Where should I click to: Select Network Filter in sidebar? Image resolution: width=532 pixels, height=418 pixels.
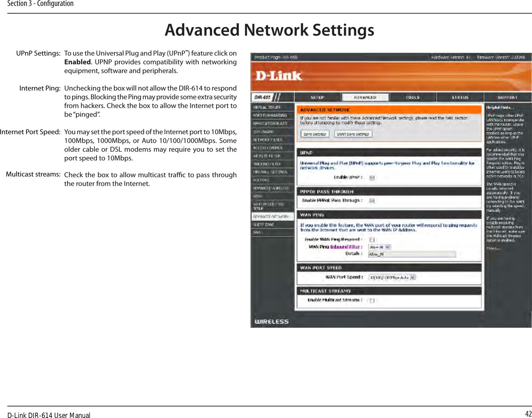click(272, 140)
